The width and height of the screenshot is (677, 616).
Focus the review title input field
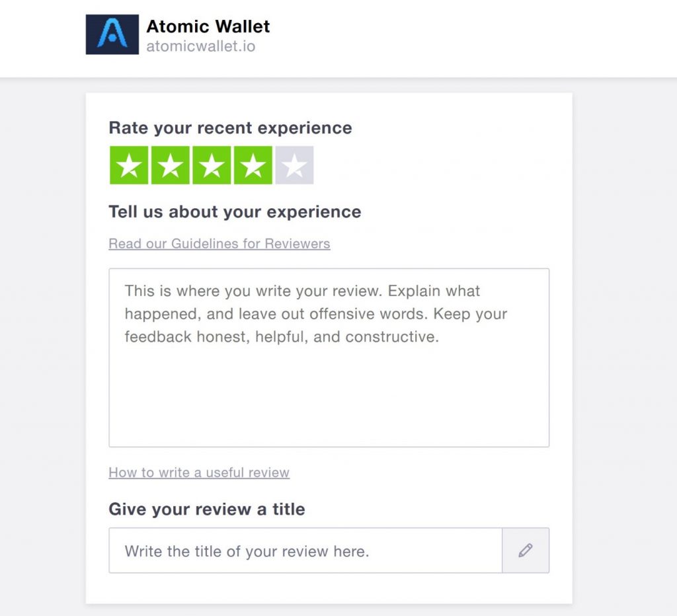305,551
